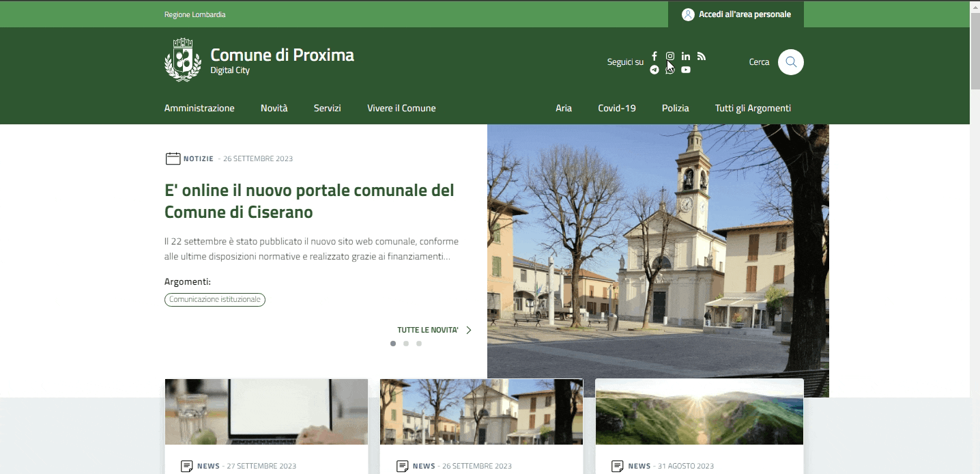Expand Tutti gli Argomenti topics list
The image size is (980, 474).
point(753,108)
